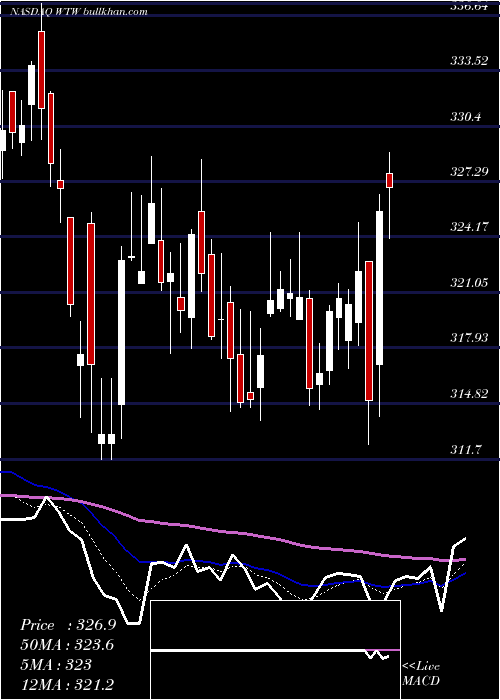Click the 317.93 price axis label
500x700 pixels.
[469, 338]
